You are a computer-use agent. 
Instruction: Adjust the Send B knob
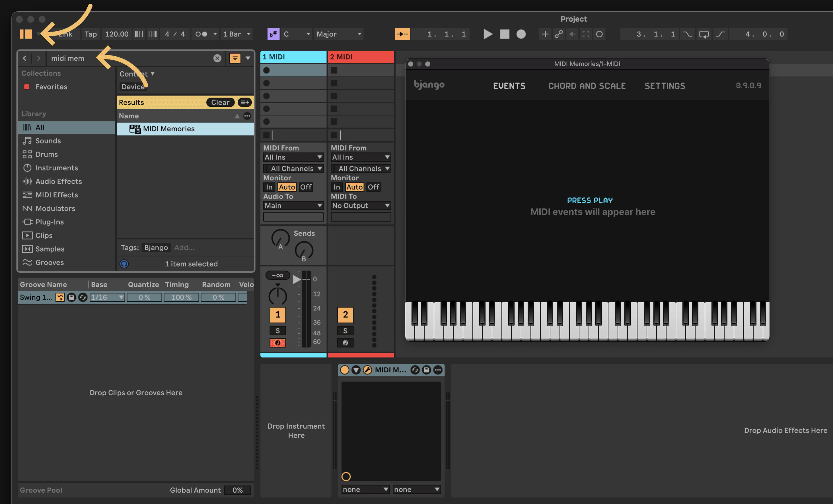pyautogui.click(x=304, y=250)
